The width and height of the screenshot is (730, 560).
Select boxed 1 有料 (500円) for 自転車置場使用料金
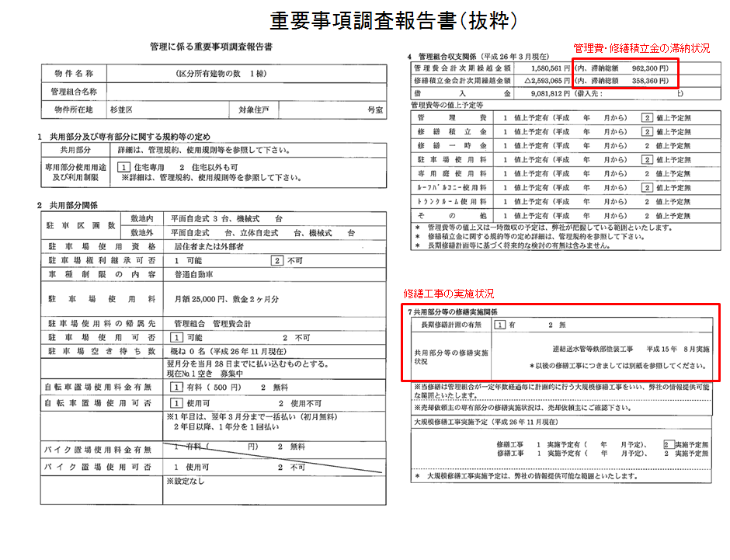(207, 388)
